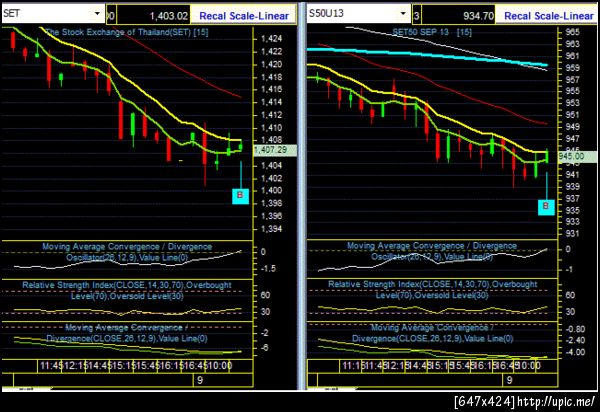Click MACD Oscillator label on S50U13 chart
Screen dimensions: 600x412
432,251
